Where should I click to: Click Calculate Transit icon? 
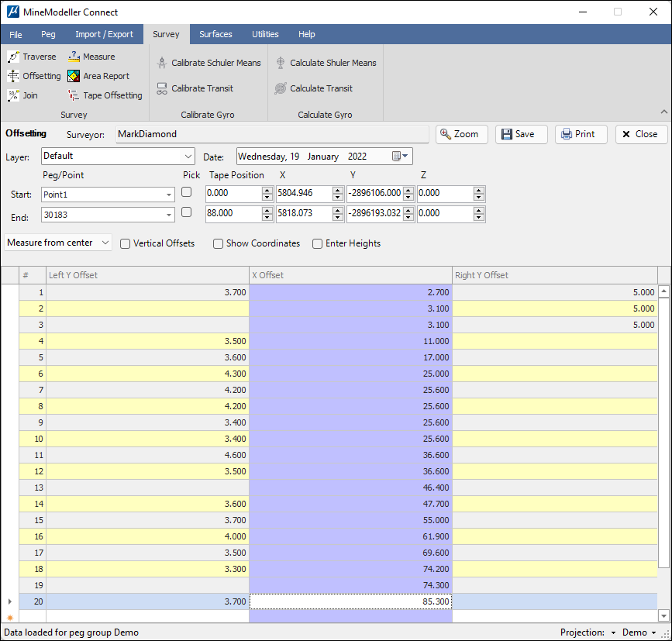point(281,88)
